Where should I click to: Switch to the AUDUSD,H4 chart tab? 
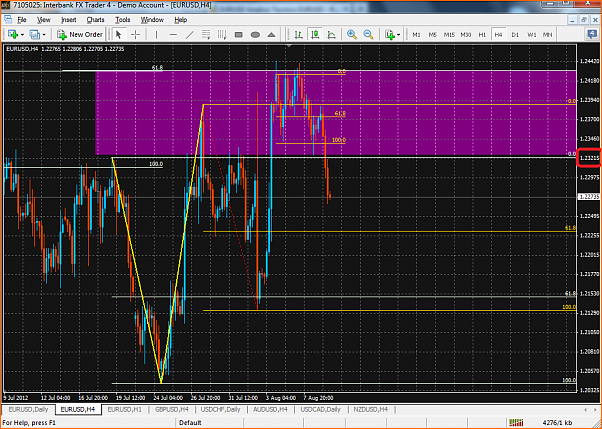270,410
